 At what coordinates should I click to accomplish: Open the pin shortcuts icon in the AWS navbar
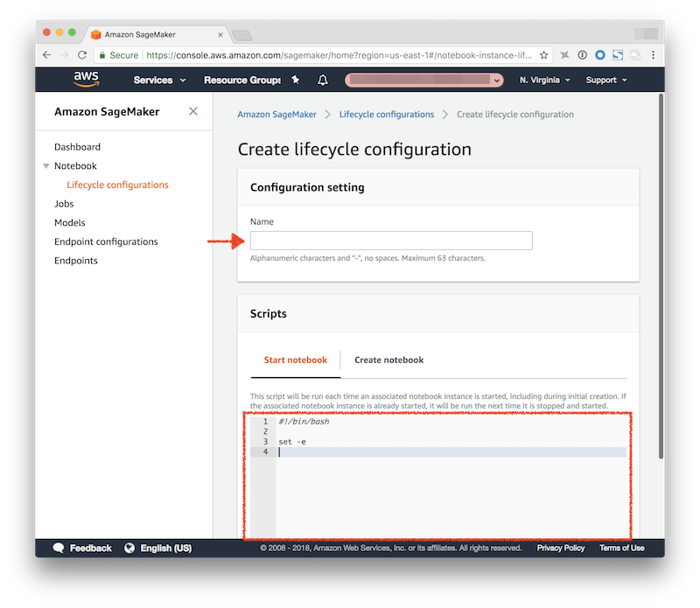pos(296,80)
